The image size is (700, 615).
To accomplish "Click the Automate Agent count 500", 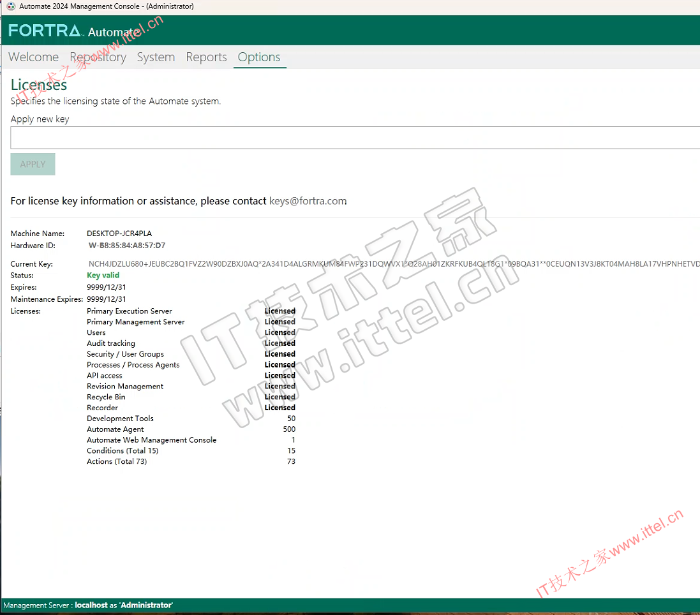I will pyautogui.click(x=289, y=429).
